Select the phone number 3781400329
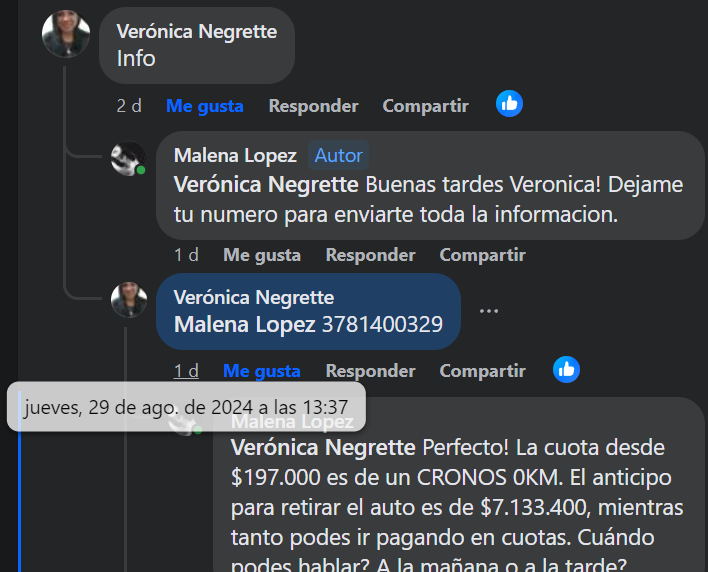 tap(382, 325)
